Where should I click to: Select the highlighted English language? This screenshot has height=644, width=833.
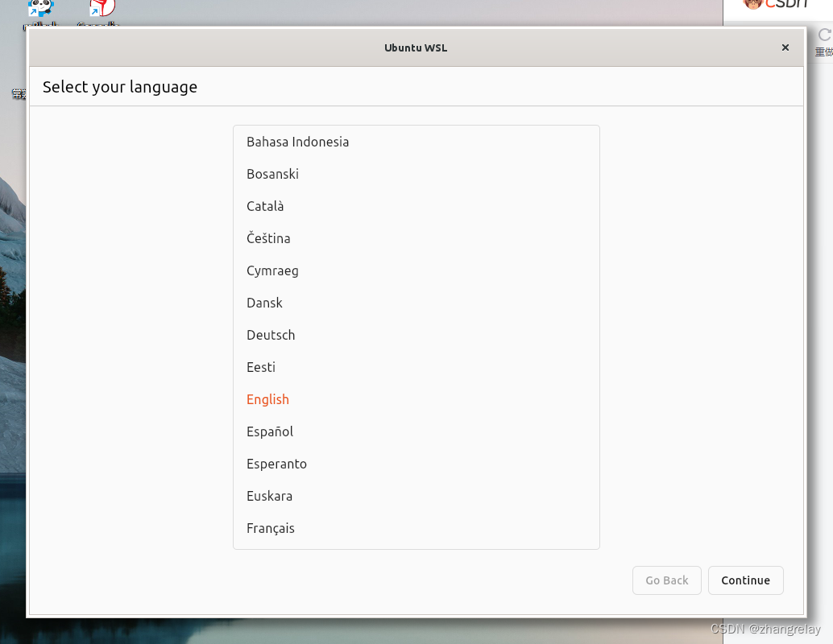(416, 399)
